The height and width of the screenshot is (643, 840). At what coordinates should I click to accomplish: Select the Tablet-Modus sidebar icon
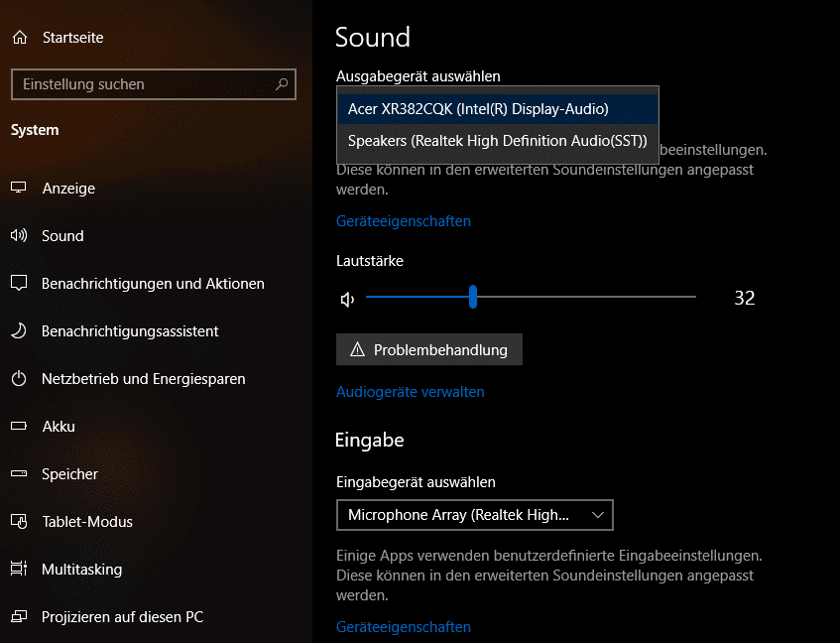tap(20, 521)
